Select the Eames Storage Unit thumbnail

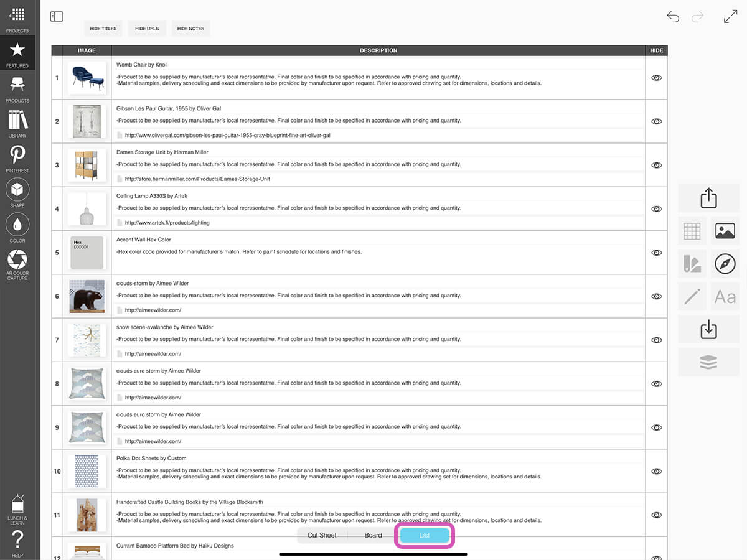(x=87, y=166)
